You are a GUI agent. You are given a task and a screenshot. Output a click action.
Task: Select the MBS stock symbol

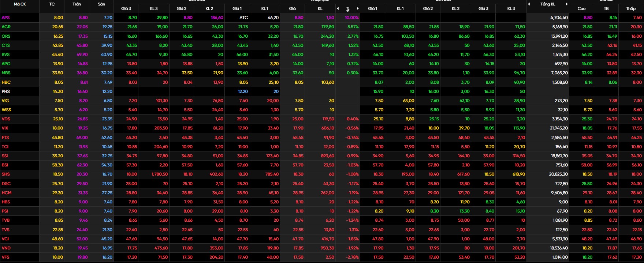(x=6, y=73)
